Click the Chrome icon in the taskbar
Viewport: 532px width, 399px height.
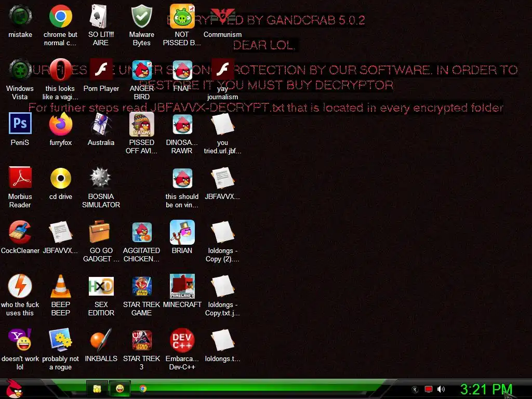pyautogui.click(x=143, y=389)
